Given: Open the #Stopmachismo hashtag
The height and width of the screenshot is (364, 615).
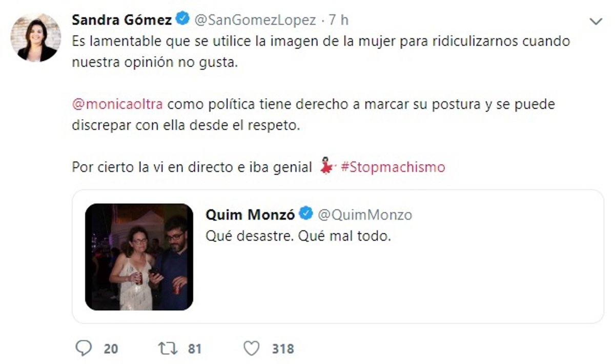Looking at the screenshot, I should tap(393, 167).
